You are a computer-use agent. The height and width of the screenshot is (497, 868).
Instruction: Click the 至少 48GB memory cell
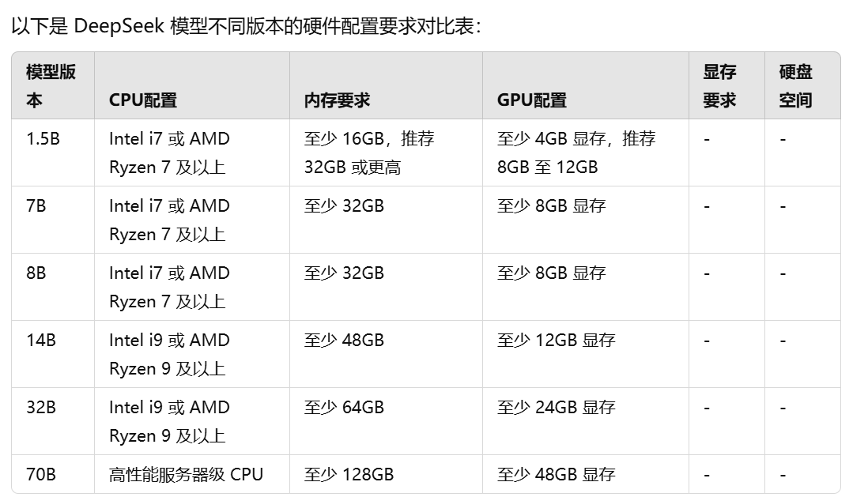[x=386, y=354]
